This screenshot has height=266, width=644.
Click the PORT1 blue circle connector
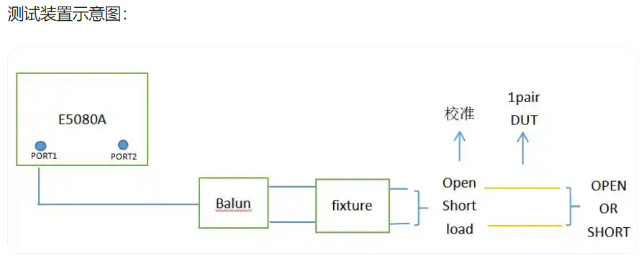point(40,146)
